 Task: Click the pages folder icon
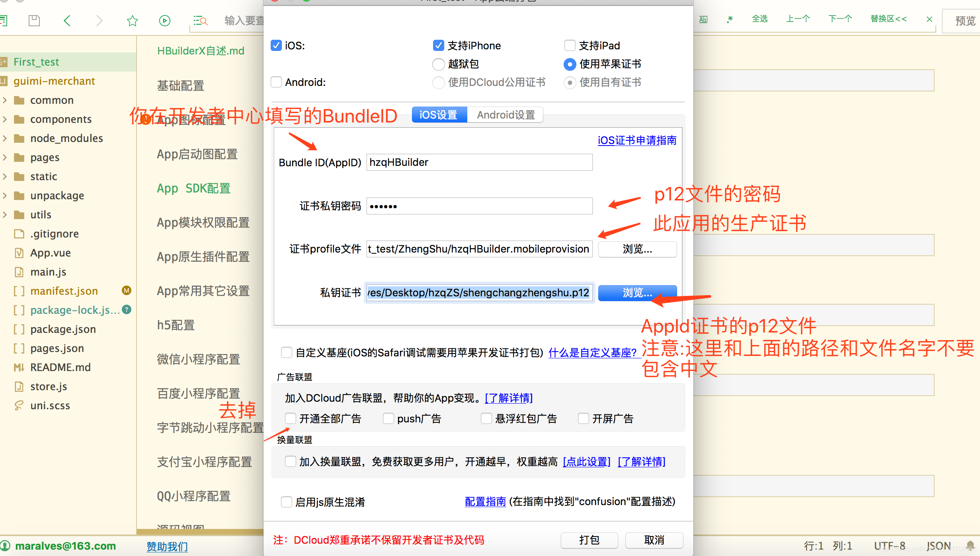[x=19, y=157]
